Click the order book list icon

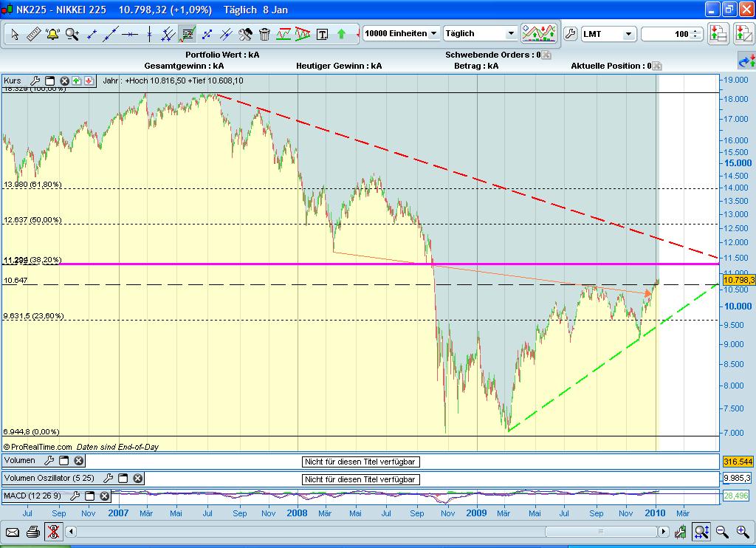pyautogui.click(x=718, y=34)
